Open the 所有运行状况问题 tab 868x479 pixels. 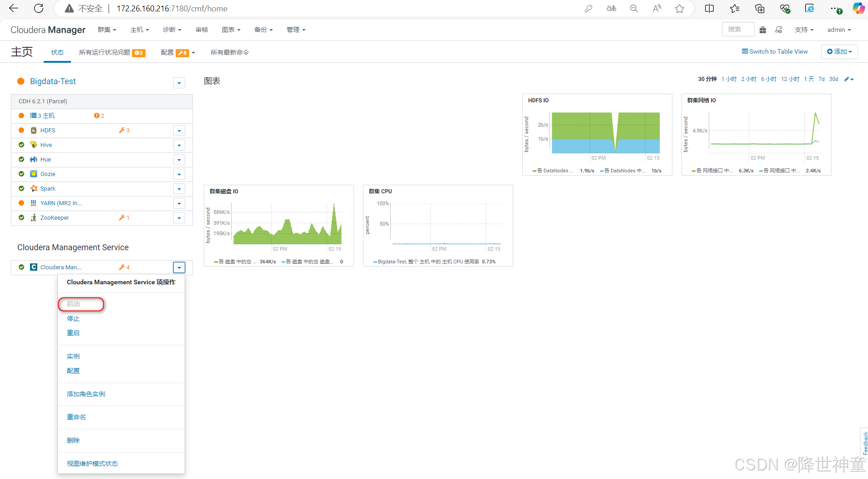tap(112, 52)
